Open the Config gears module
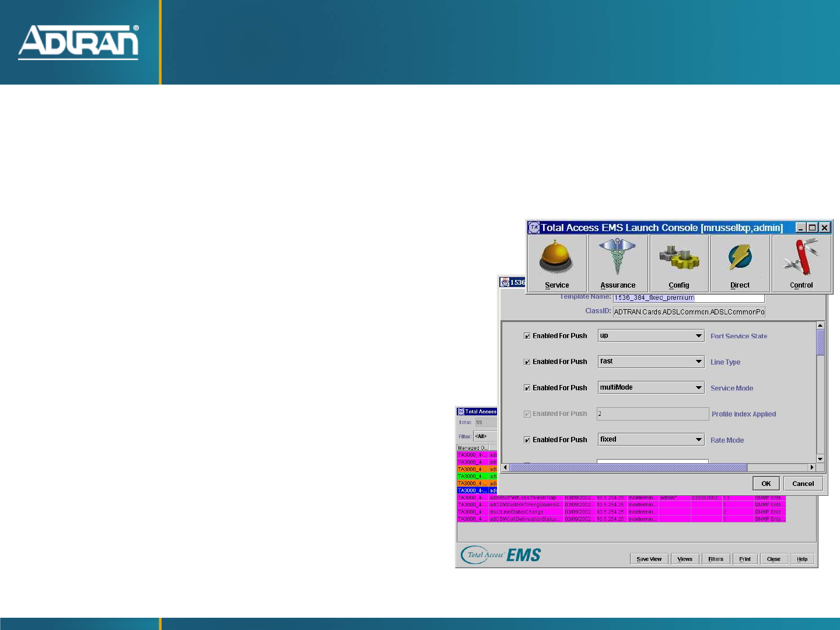 click(679, 263)
